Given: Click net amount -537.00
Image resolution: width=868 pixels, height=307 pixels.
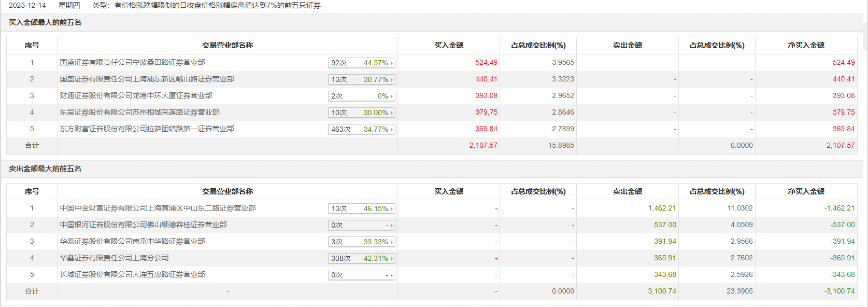Looking at the screenshot, I should pyautogui.click(x=843, y=225).
